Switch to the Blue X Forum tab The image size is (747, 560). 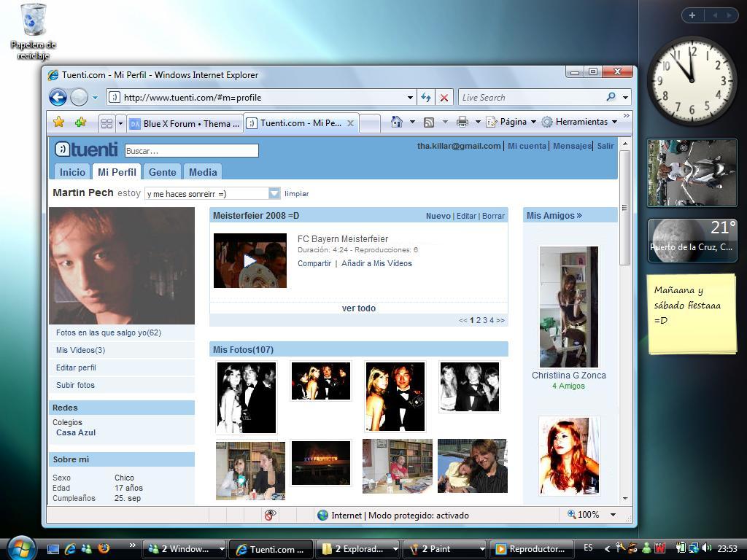pyautogui.click(x=185, y=123)
